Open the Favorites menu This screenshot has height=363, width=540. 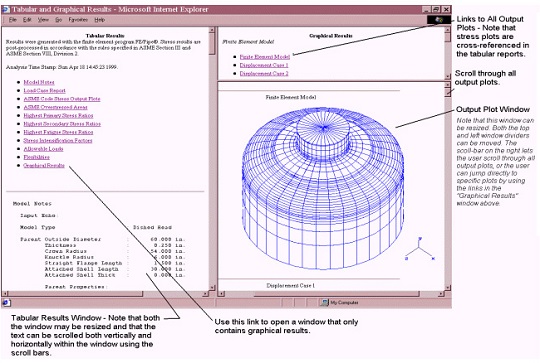coord(78,20)
